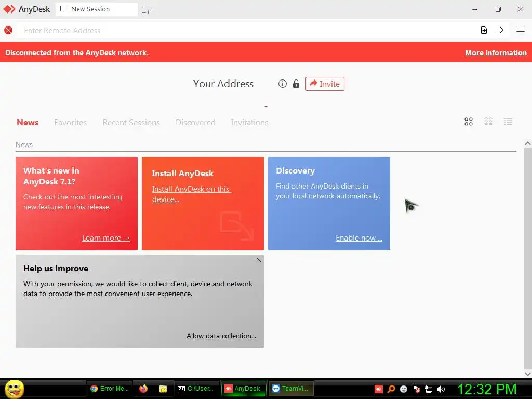Viewport: 532px width, 399px height.
Task: Click the 'Disconnected from the AnyDesk network.' message
Action: click(77, 52)
